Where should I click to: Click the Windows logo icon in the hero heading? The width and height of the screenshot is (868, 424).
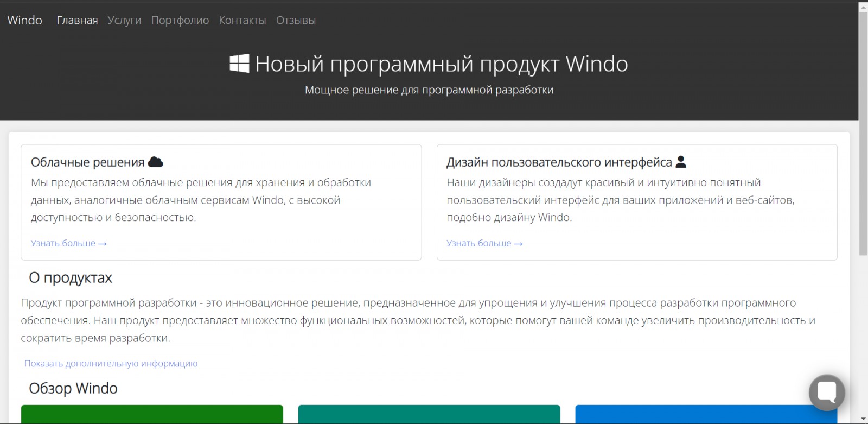pyautogui.click(x=239, y=64)
